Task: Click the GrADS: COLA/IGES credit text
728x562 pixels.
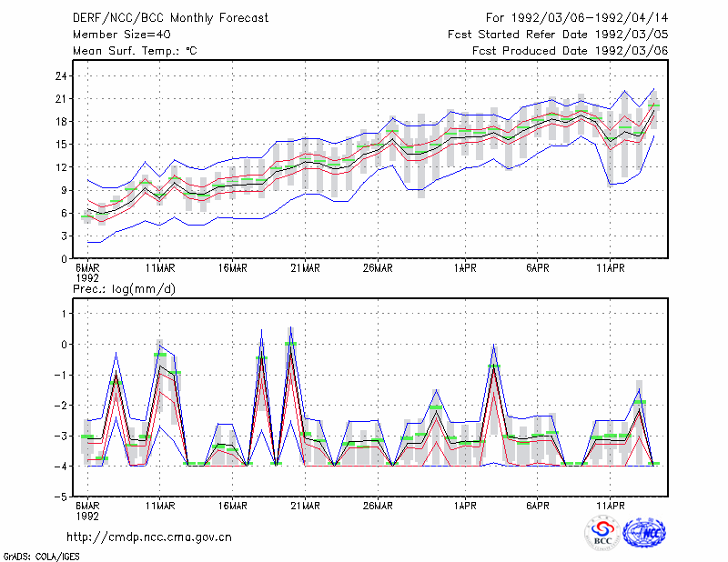Action: tap(42, 557)
